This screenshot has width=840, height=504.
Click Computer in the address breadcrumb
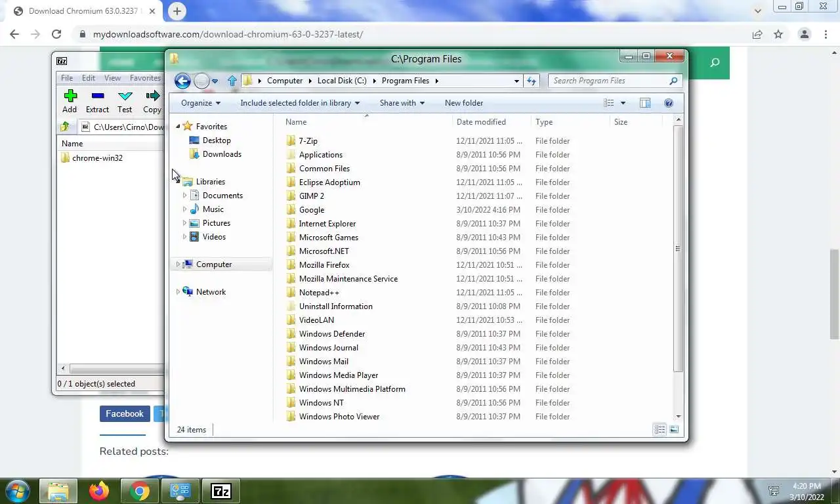click(x=285, y=81)
